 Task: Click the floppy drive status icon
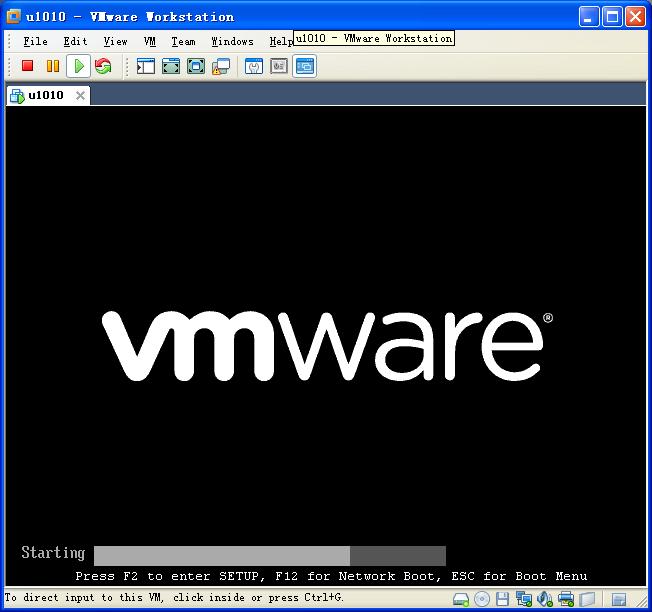503,599
